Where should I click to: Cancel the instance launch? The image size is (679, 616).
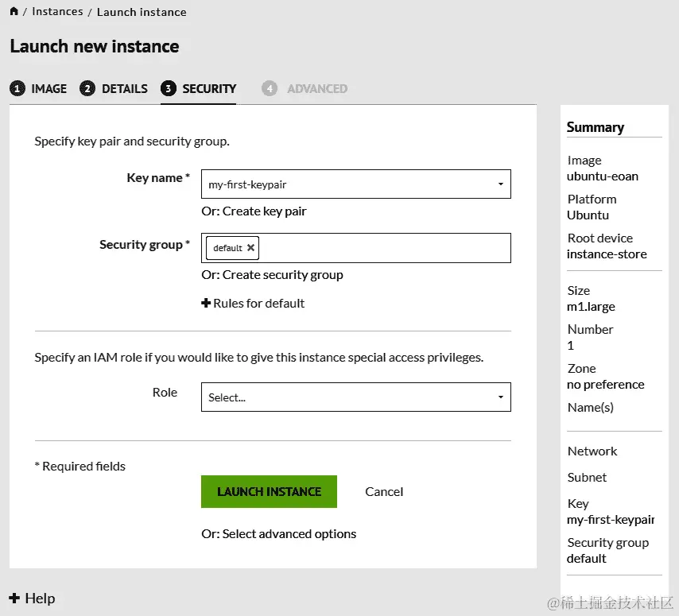[384, 491]
